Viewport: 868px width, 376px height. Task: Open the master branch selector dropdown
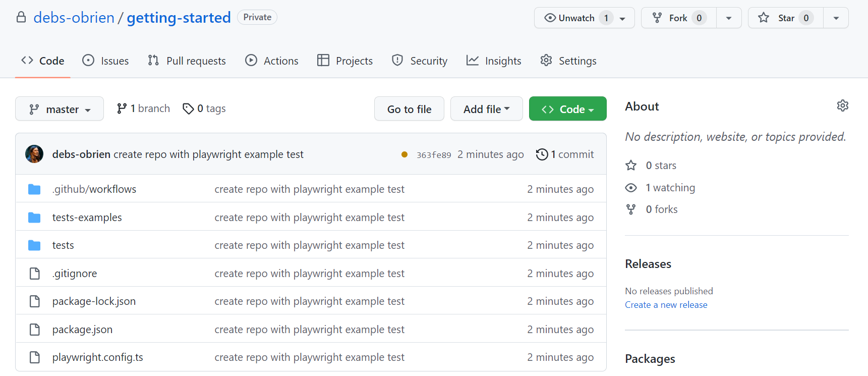(x=60, y=109)
